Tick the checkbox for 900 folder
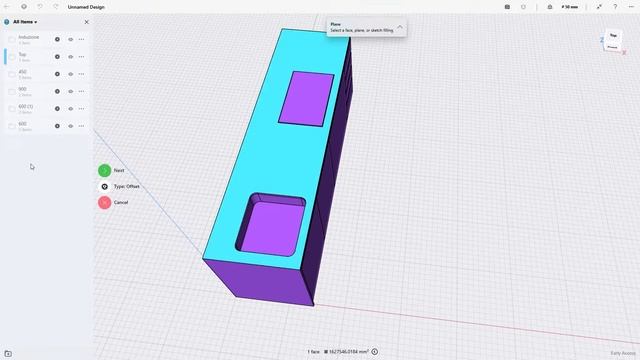640x360 pixels. tap(12, 91)
